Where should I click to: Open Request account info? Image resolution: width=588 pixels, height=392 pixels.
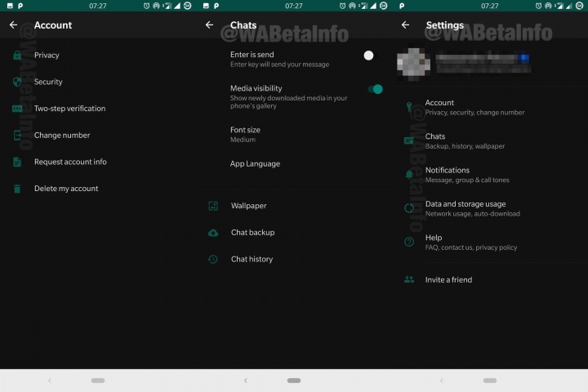[x=98, y=162]
